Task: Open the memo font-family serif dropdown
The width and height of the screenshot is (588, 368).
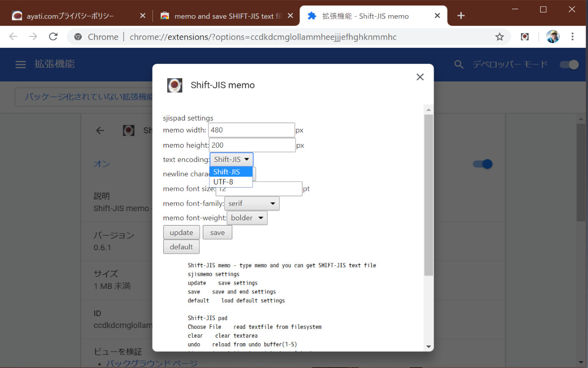Action: [x=252, y=203]
